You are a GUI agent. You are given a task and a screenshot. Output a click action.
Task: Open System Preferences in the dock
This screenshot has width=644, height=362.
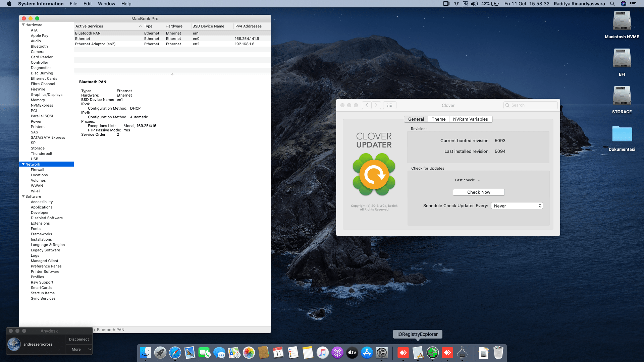(x=382, y=353)
